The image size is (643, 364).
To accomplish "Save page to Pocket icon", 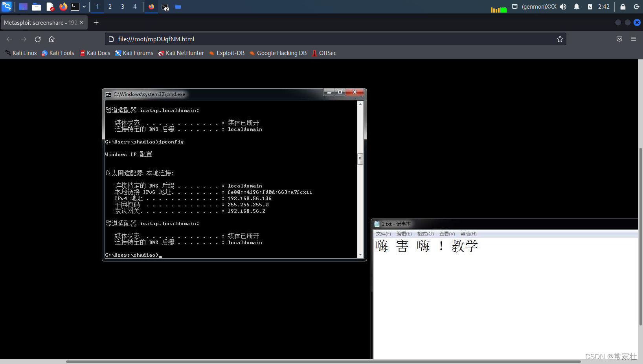I will [619, 39].
